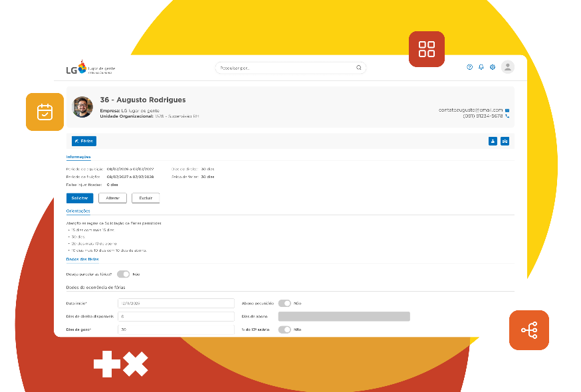Image resolution: width=581 pixels, height=392 pixels.
Task: Click the help question mark icon
Action: [469, 67]
